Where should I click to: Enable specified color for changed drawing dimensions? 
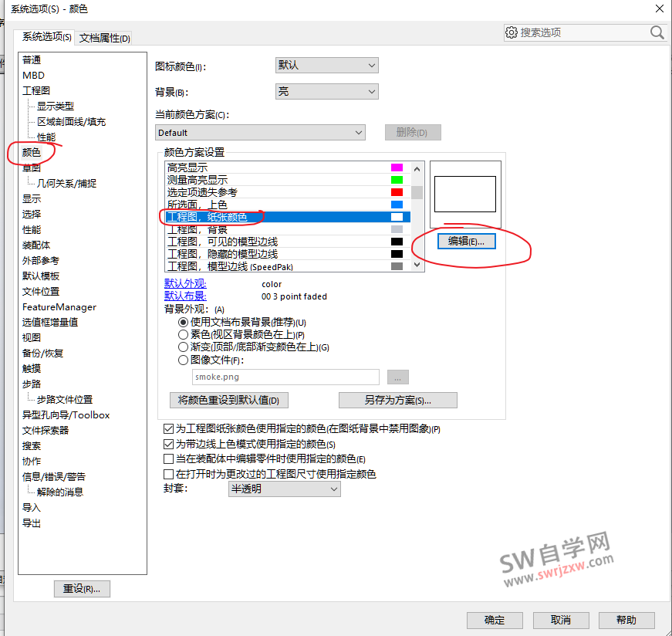169,474
